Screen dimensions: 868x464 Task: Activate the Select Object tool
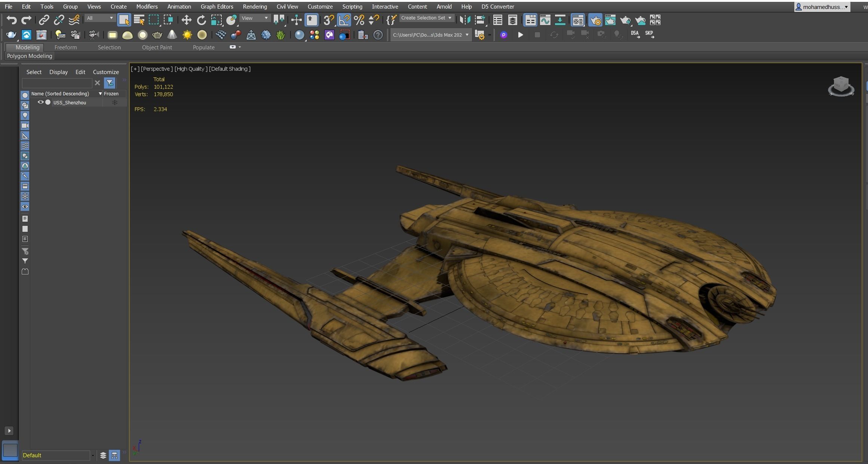coord(124,20)
